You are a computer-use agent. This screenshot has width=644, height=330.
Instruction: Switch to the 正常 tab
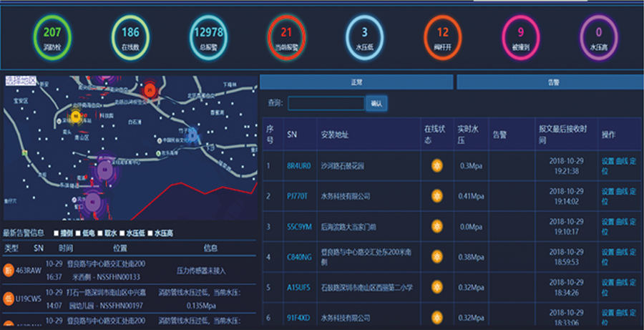[x=356, y=82]
